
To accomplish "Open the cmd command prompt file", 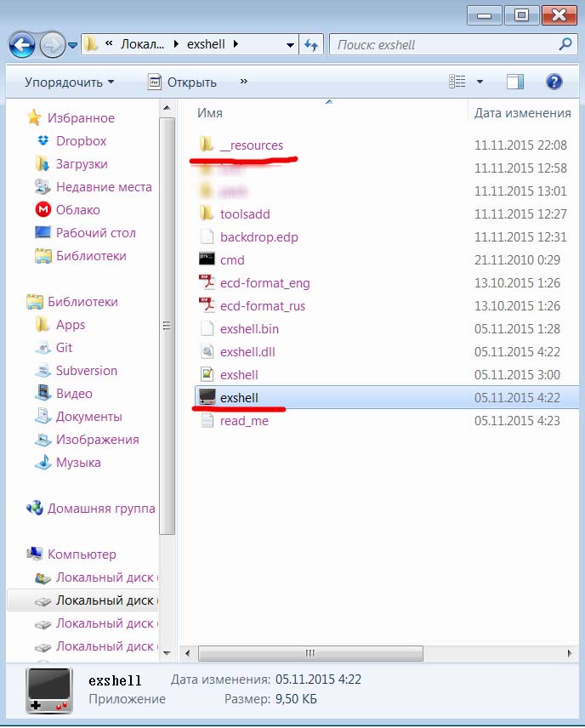I will point(231,260).
